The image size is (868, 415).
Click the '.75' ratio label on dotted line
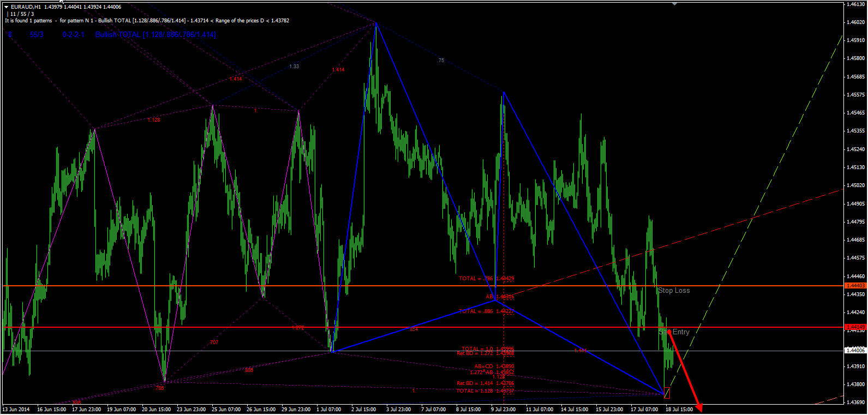[440, 61]
